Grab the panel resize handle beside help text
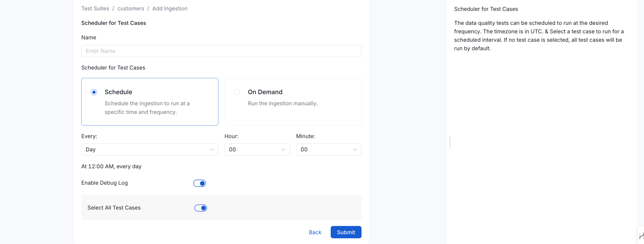 coord(449,142)
